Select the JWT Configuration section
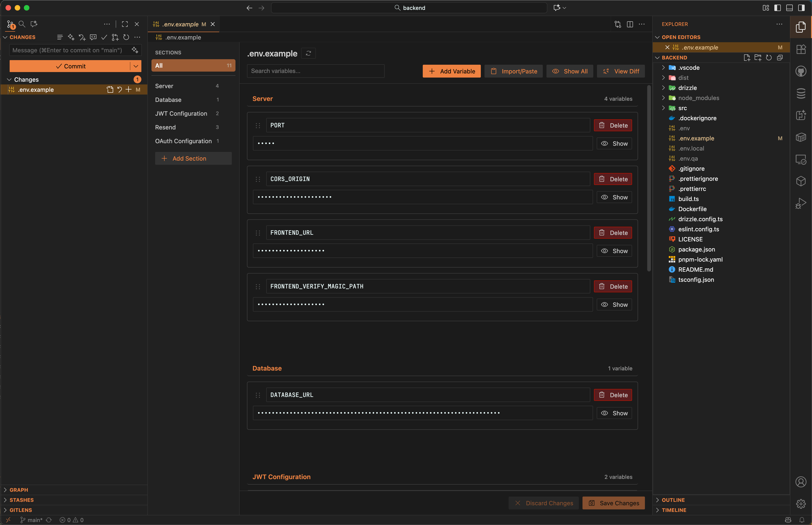 tap(181, 113)
